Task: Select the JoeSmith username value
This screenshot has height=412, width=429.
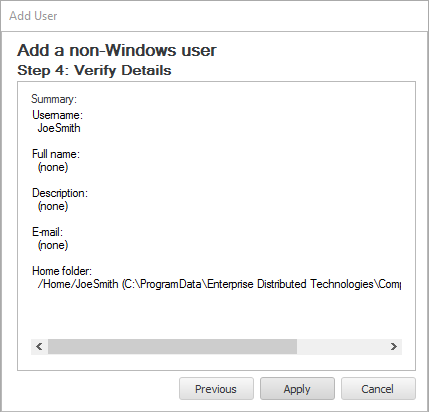Action: 59,128
